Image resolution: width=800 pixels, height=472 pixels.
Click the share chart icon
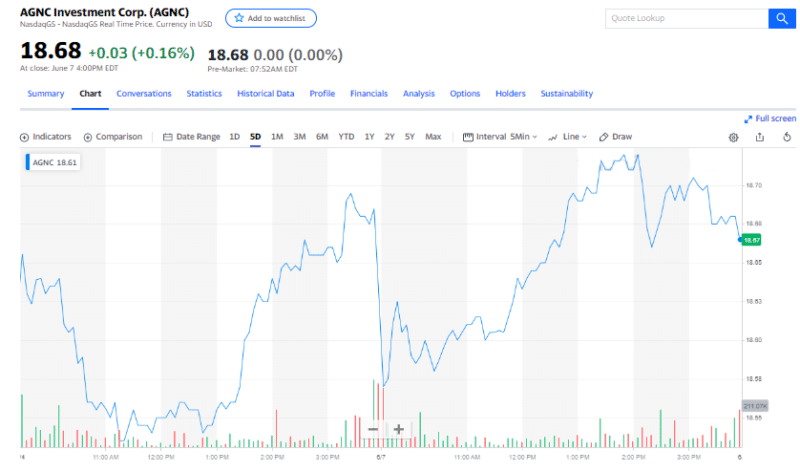click(760, 137)
